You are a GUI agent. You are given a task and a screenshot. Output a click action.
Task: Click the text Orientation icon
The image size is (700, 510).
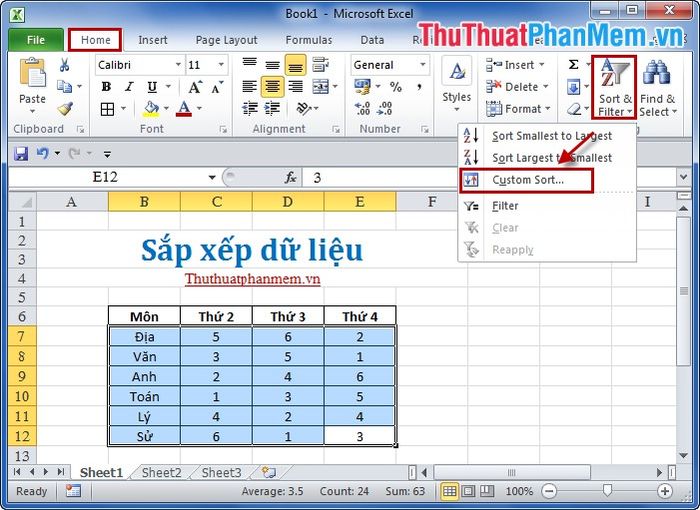tap(304, 109)
